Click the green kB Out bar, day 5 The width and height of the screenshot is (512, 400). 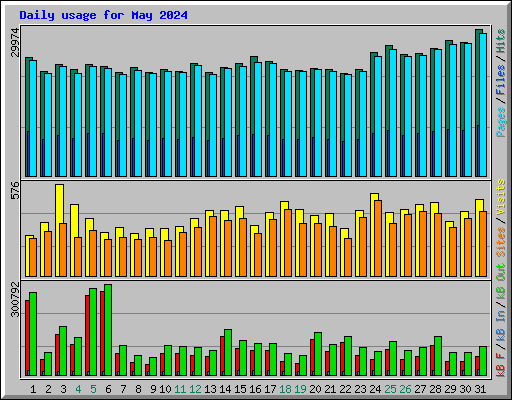pyautogui.click(x=93, y=332)
